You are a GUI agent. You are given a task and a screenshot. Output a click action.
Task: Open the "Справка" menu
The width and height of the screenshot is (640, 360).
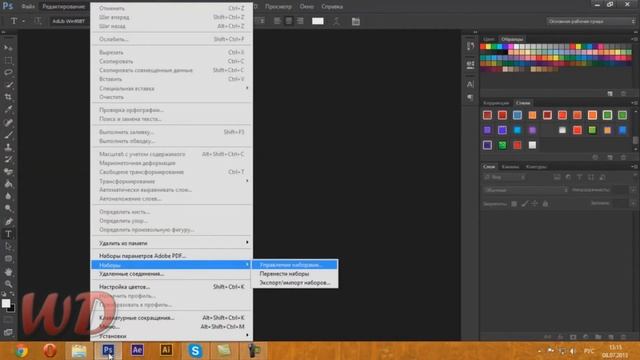point(332,7)
